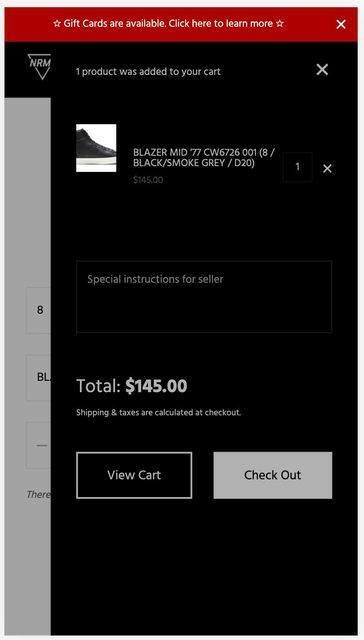Click into Special instructions for seller box

click(204, 297)
